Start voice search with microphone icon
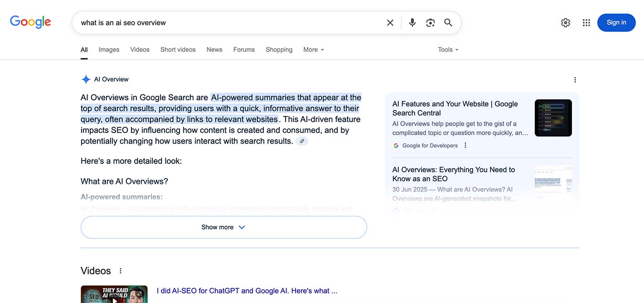 tap(412, 23)
